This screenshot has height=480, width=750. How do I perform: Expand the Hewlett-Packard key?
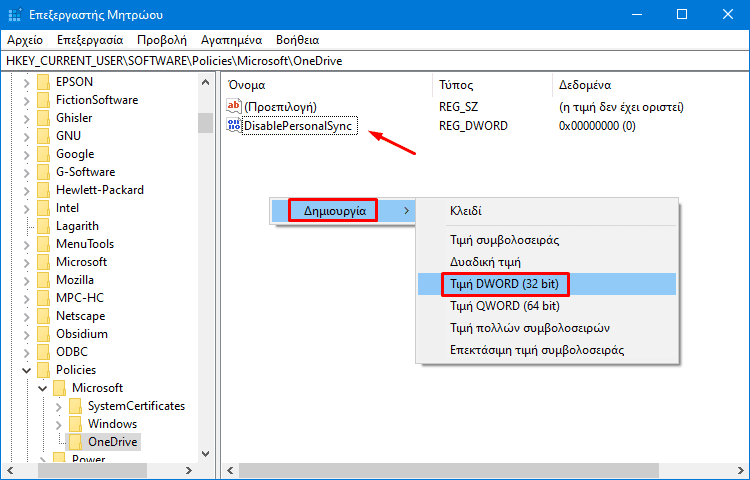coord(27,191)
